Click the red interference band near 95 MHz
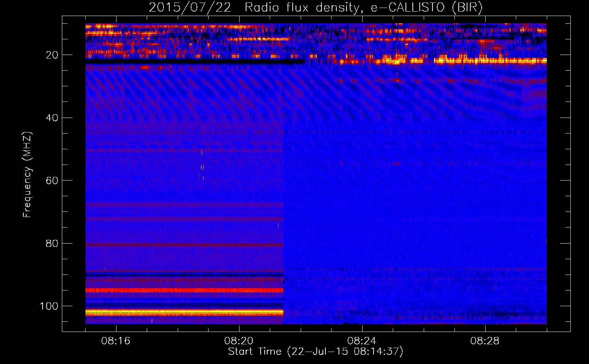 tap(185, 290)
